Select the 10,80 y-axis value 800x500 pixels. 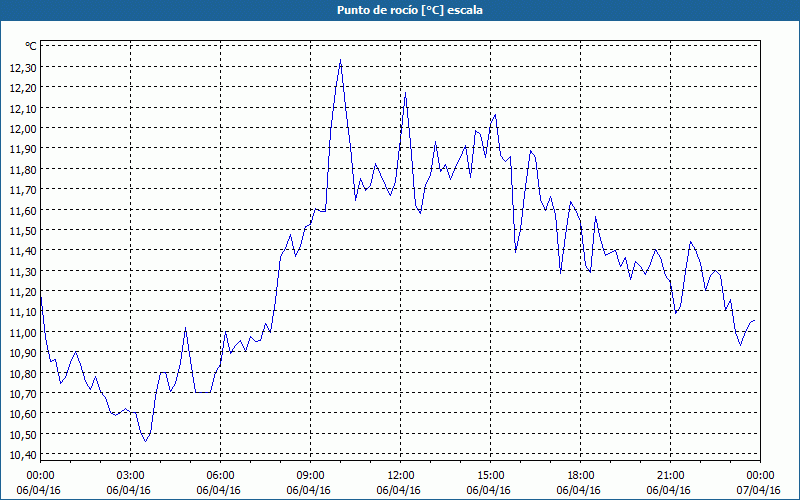tap(23, 373)
